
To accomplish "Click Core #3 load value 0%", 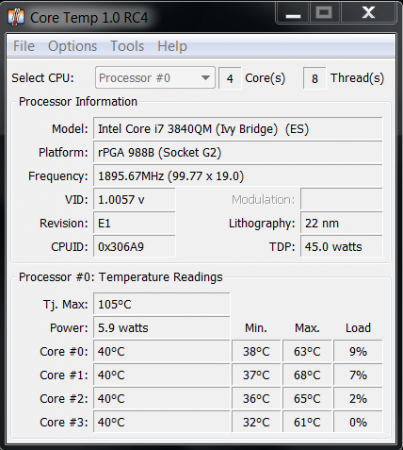I will (x=358, y=422).
